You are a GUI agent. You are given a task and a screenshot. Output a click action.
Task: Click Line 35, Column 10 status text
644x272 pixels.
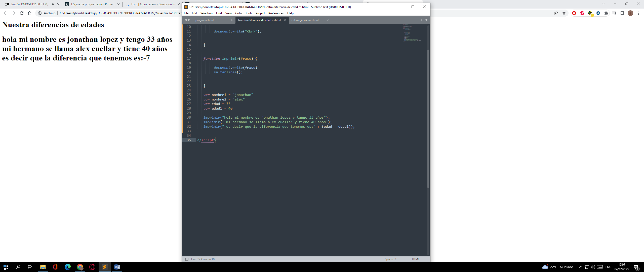[x=203, y=259]
